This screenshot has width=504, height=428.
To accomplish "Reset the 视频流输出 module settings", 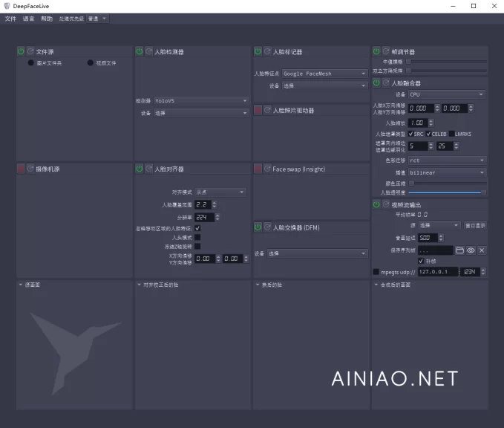I will click(x=386, y=204).
